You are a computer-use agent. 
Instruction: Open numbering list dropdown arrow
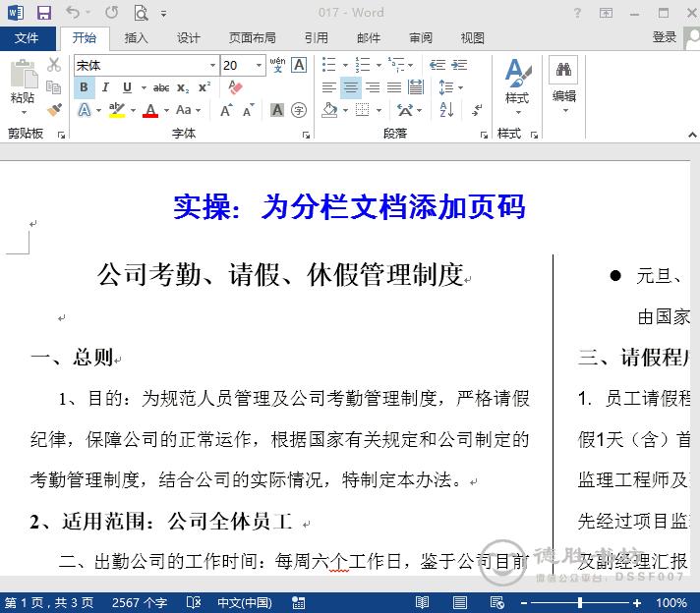click(379, 65)
